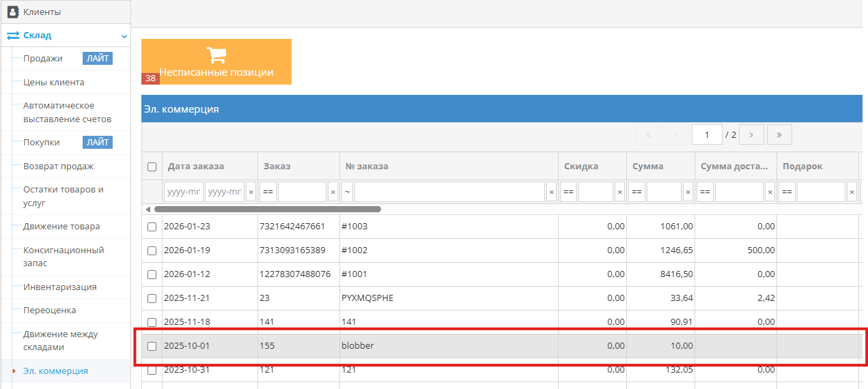
Task: Go to next page arrow
Action: pos(751,134)
